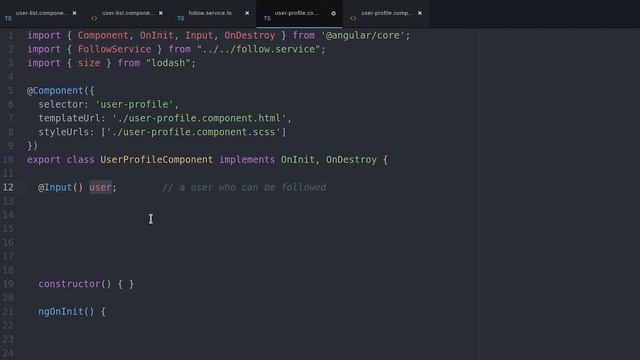Click line number 10 in the gutter
The width and height of the screenshot is (640, 360).
(8, 160)
